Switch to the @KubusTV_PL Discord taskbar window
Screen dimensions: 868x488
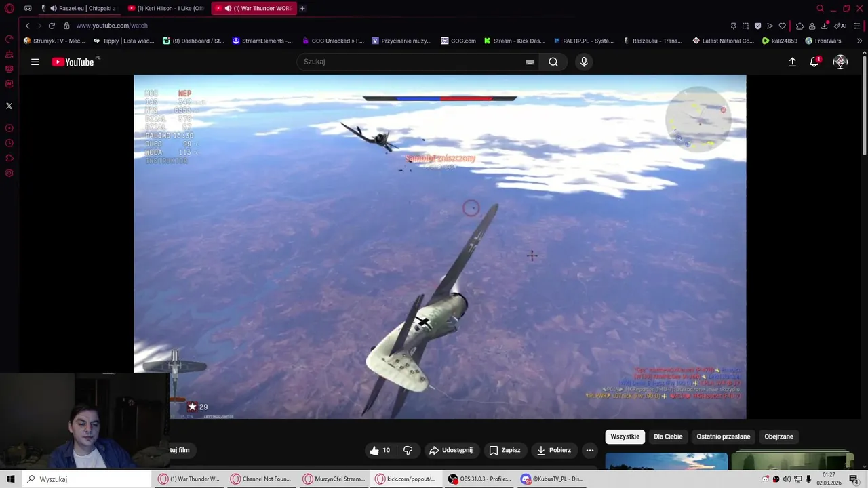pos(551,479)
